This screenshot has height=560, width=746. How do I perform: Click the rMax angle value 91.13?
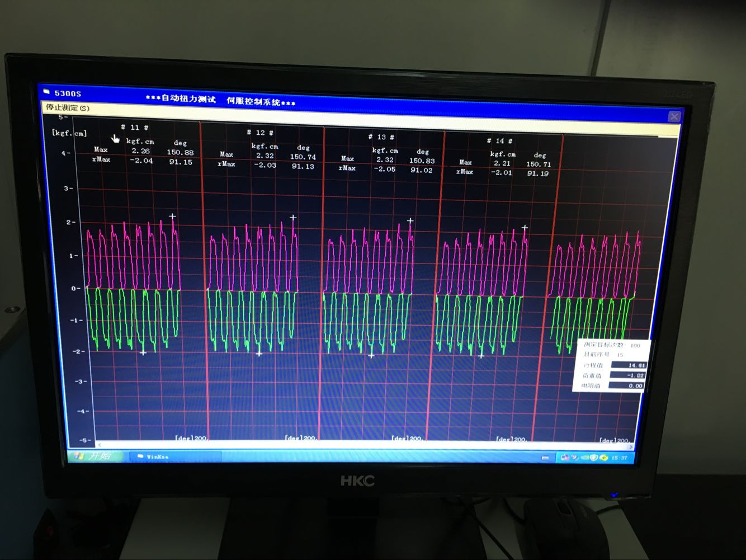(x=303, y=166)
